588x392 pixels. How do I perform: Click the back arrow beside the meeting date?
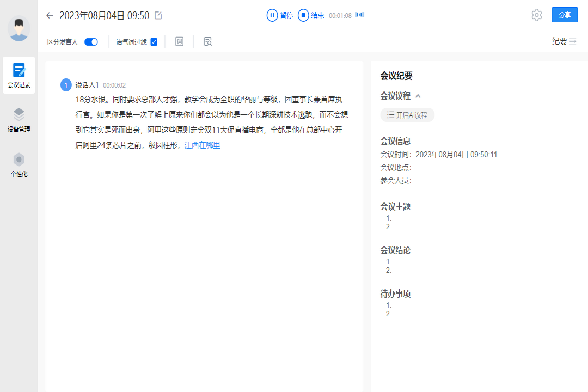click(x=50, y=16)
